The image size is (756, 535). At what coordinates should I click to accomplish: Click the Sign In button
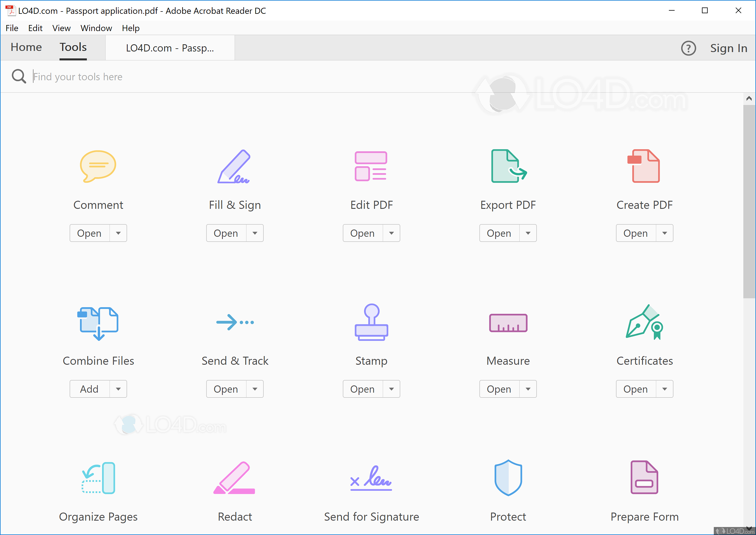pos(728,47)
